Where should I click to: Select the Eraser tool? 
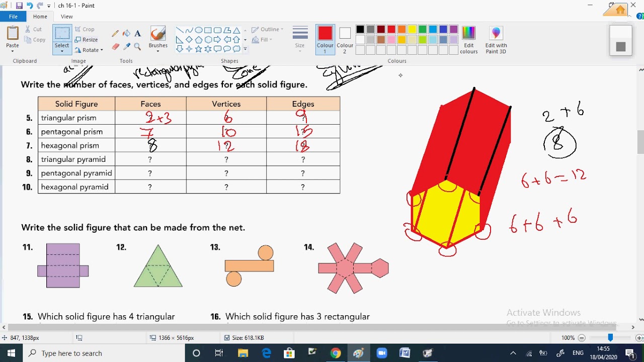point(115,47)
